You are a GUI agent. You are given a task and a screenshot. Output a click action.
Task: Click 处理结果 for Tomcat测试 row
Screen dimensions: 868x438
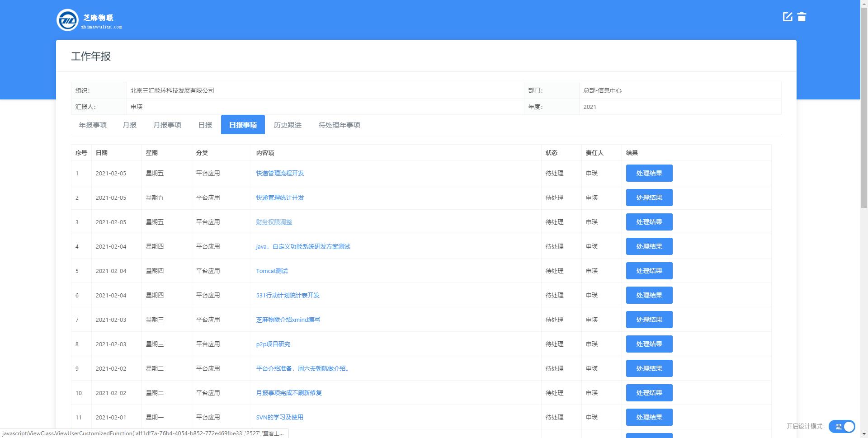[x=649, y=271]
